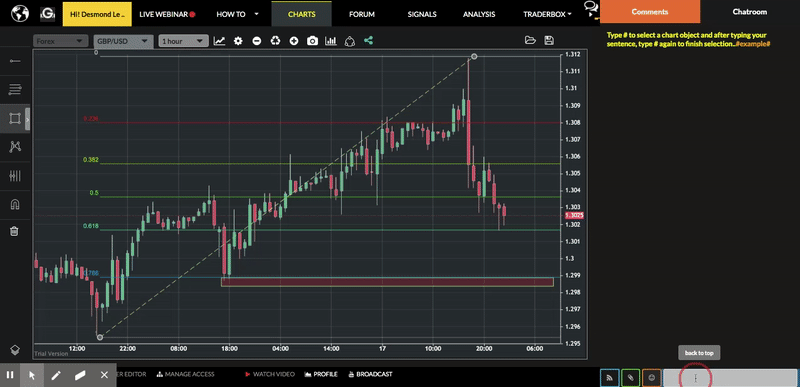This screenshot has height=387, width=800.
Task: Click the back to top button
Action: tap(699, 353)
